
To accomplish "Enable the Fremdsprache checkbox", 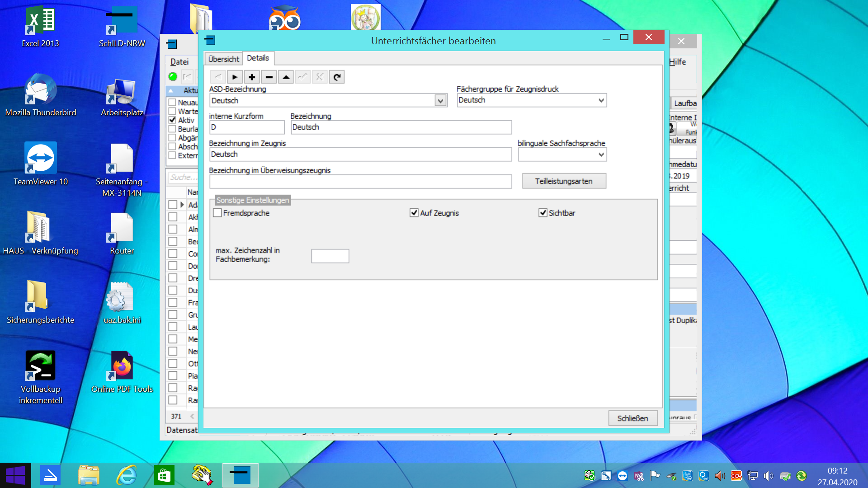I will (217, 213).
